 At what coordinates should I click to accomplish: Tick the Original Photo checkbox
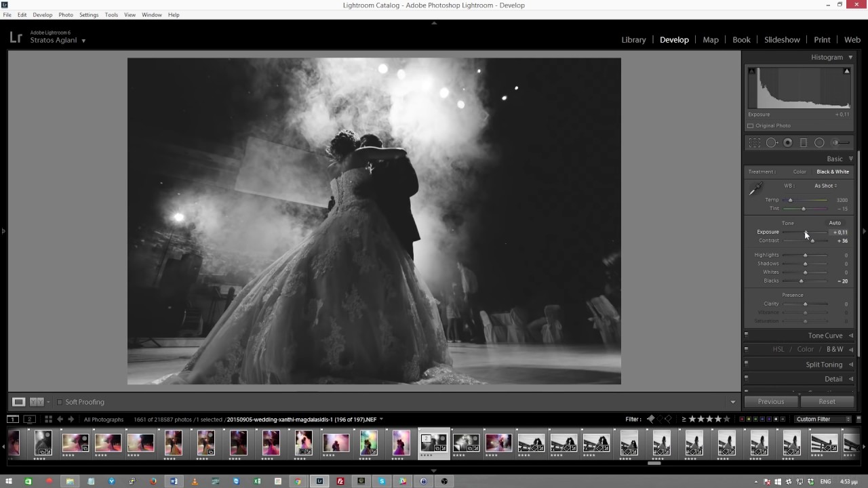tap(751, 126)
